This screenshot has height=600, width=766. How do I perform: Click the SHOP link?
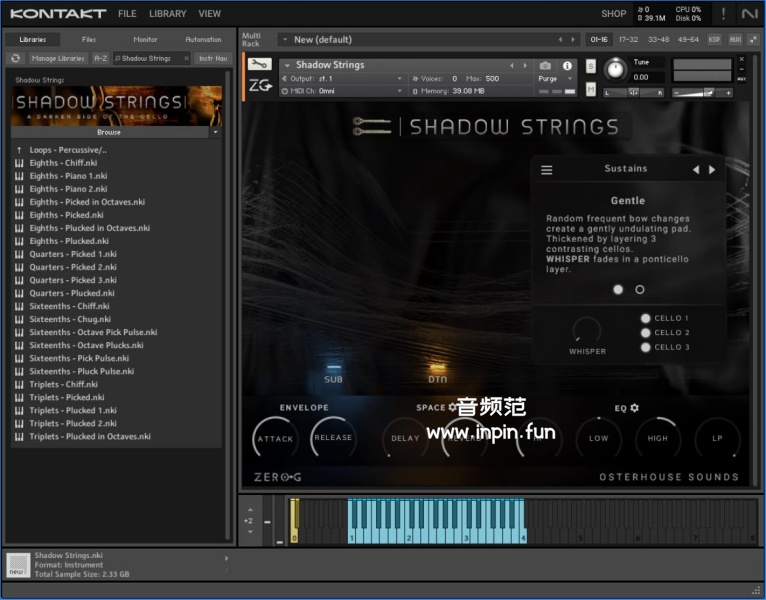613,14
